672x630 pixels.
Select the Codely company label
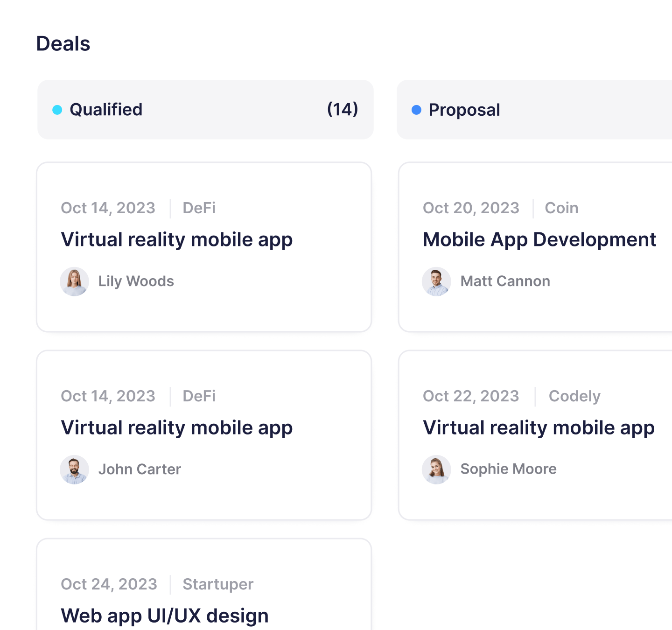[574, 396]
